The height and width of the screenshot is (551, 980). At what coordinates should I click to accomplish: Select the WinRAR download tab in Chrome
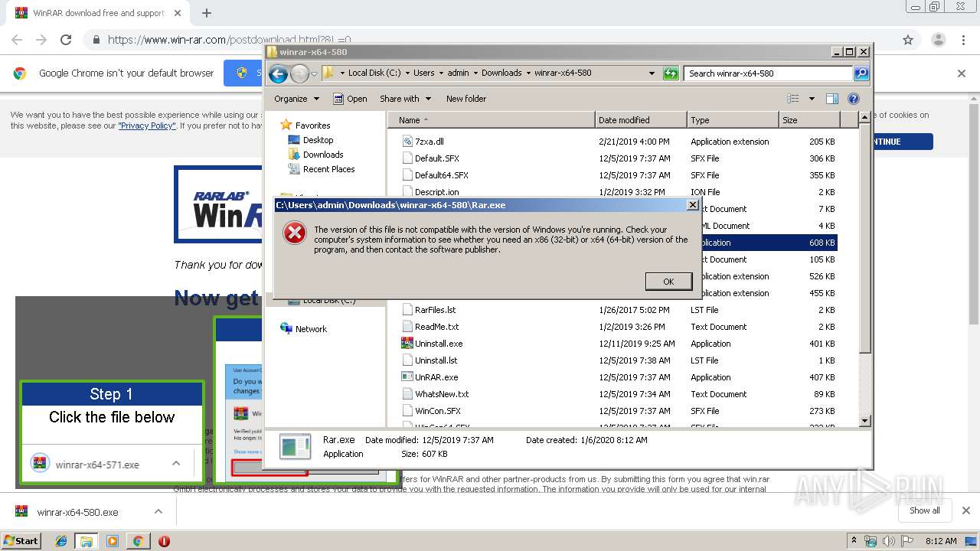[x=97, y=13]
